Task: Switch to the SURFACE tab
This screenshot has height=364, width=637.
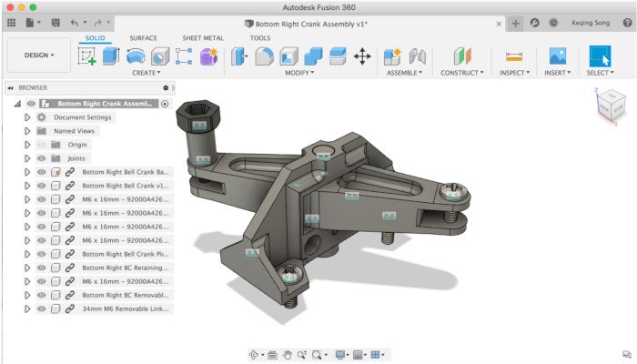Action: tap(143, 38)
